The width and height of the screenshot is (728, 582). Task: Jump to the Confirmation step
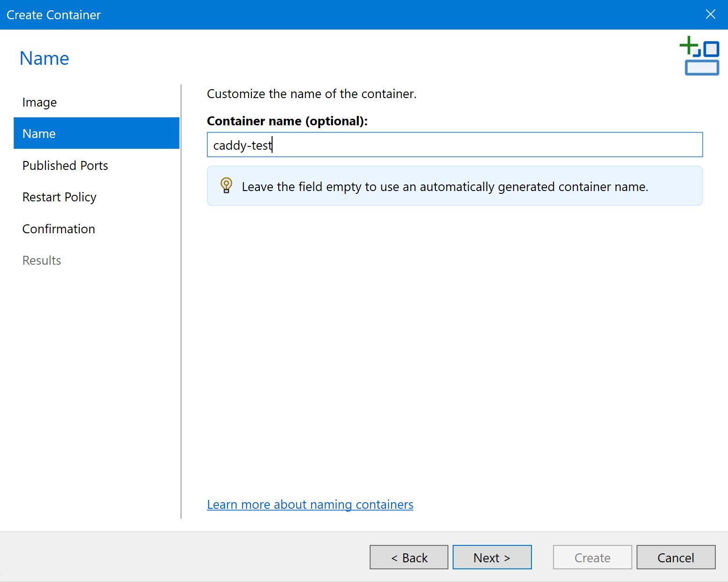(x=59, y=229)
